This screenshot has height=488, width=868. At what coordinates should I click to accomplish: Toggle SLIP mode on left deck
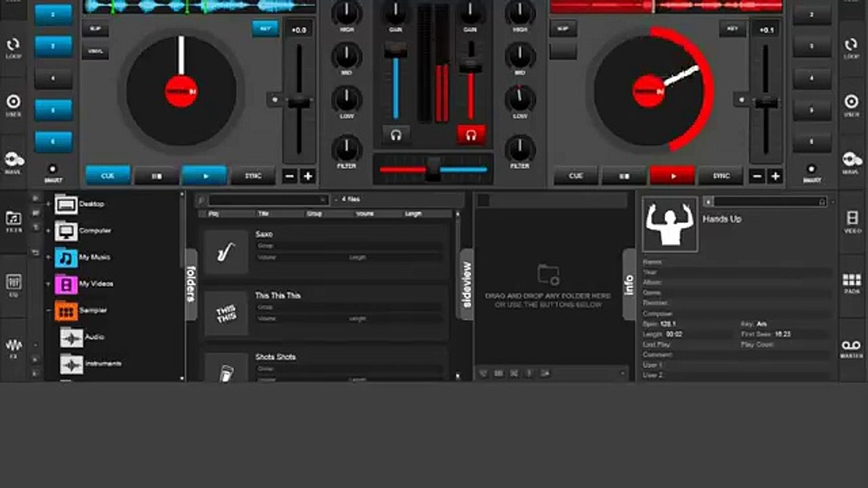[x=96, y=29]
